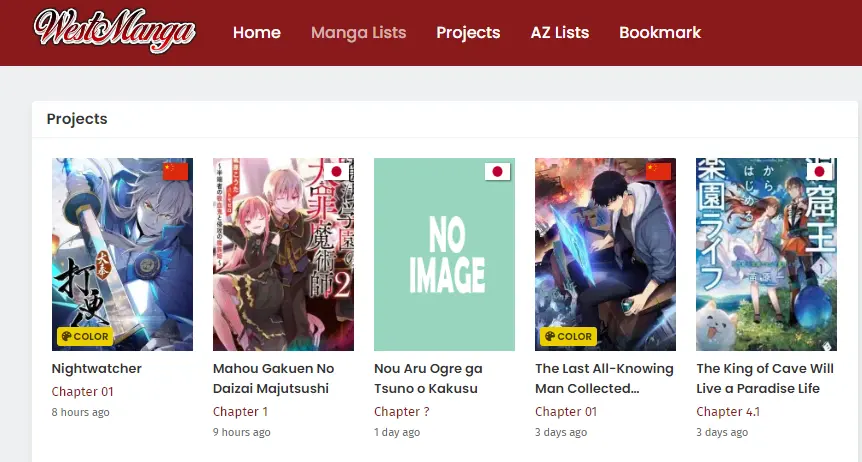The width and height of the screenshot is (862, 462).
Task: Click the Projects section heading
Action: tap(77, 119)
